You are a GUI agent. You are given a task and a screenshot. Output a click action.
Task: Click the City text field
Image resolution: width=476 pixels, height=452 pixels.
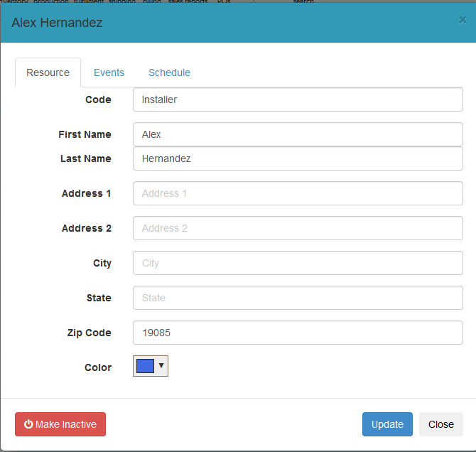(298, 263)
